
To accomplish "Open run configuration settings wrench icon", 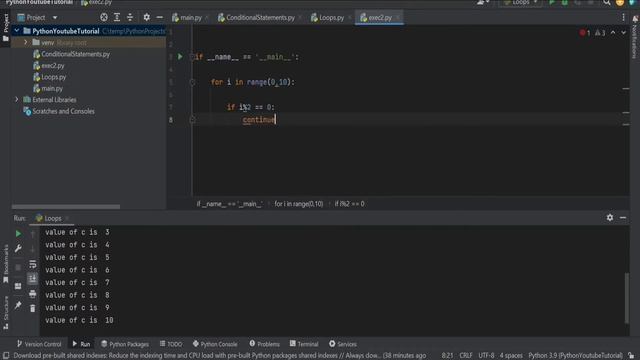I will click(18, 248).
